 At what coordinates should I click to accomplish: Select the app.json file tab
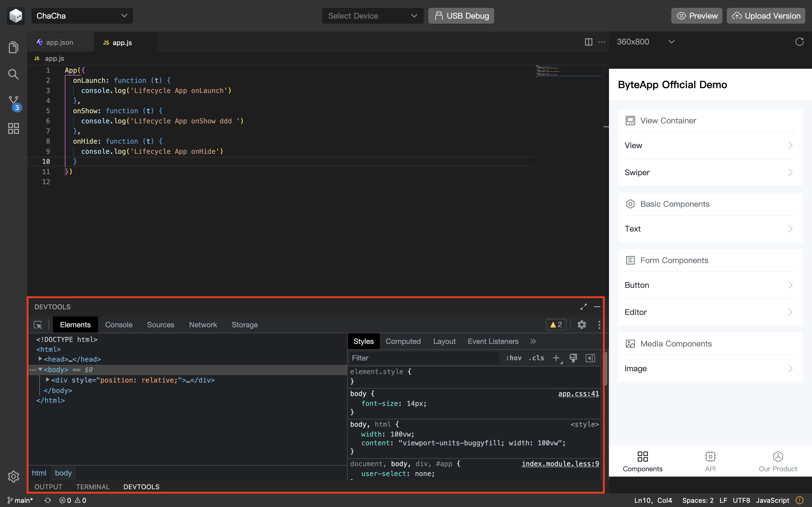tap(59, 42)
